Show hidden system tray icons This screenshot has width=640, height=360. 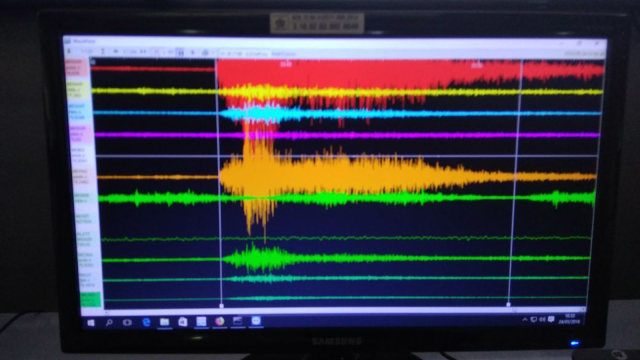click(x=524, y=320)
